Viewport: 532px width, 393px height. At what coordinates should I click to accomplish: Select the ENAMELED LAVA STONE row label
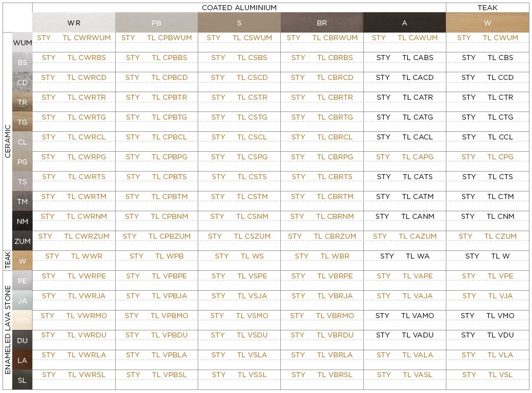point(8,330)
